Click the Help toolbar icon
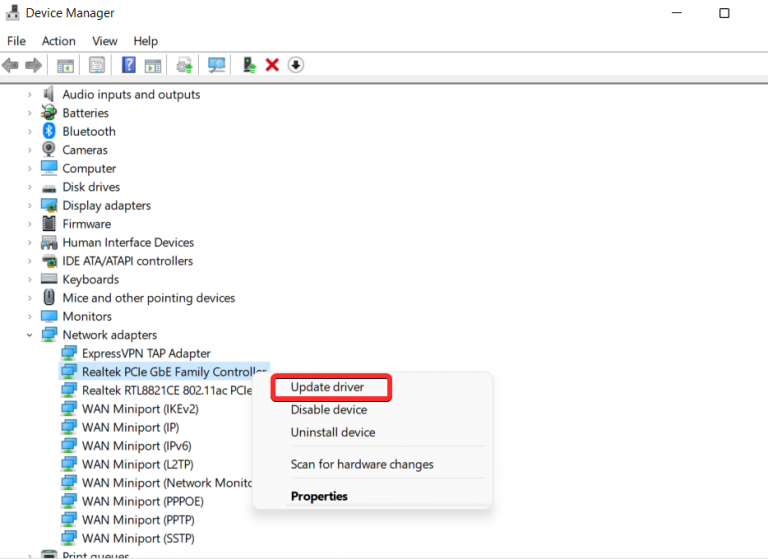 tap(129, 65)
